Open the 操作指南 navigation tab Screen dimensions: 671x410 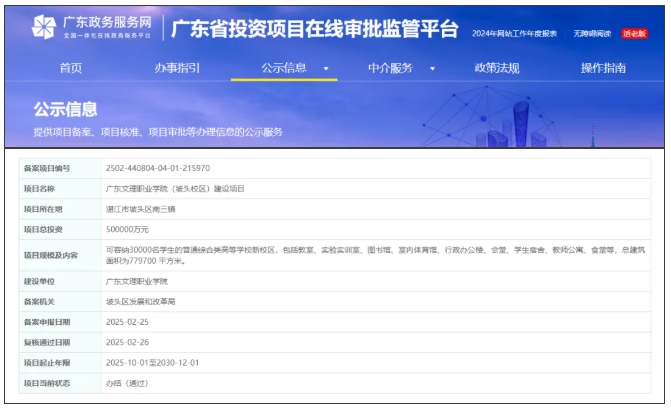tap(603, 68)
